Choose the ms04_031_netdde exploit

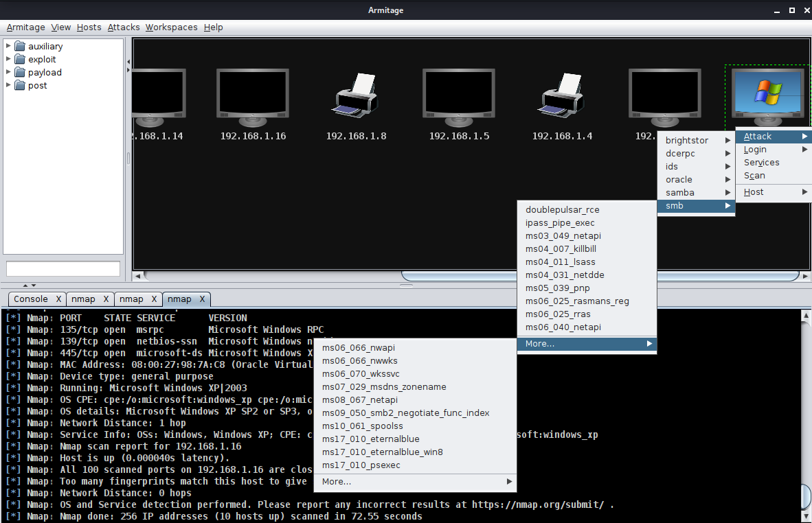587,275
